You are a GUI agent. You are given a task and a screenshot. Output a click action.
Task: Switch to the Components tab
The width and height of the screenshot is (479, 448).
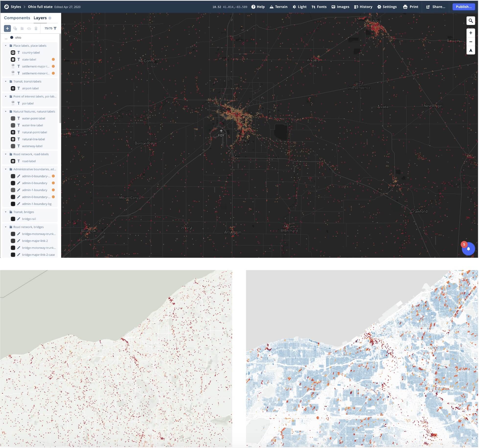coord(17,18)
